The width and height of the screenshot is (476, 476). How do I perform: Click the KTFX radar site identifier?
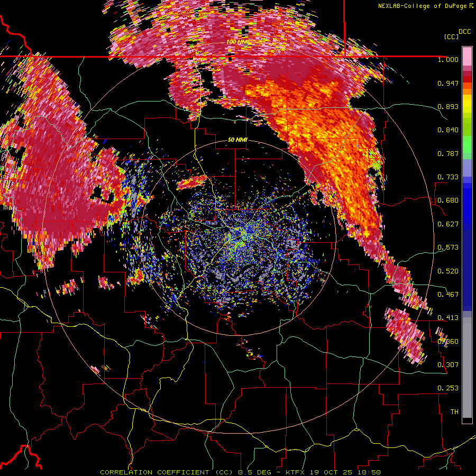295,472
